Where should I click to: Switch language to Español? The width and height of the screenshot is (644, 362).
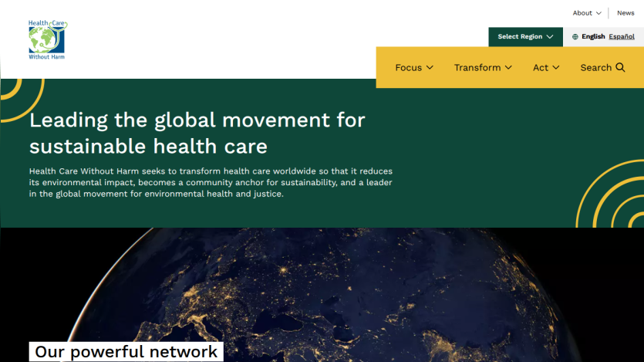622,36
